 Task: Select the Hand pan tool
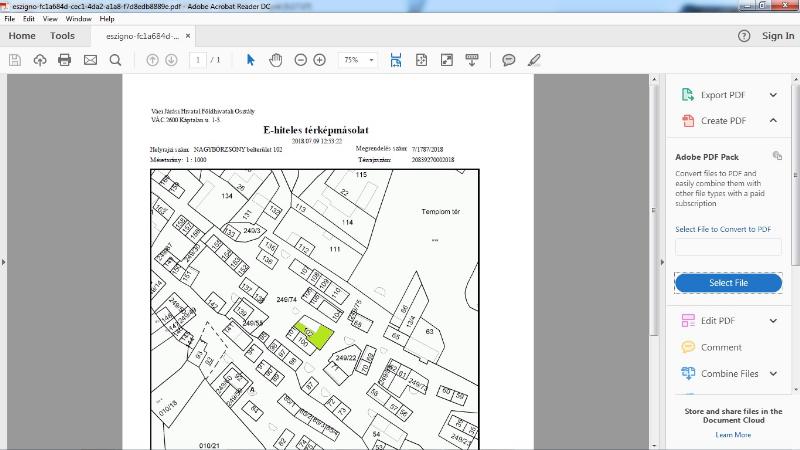click(x=276, y=60)
